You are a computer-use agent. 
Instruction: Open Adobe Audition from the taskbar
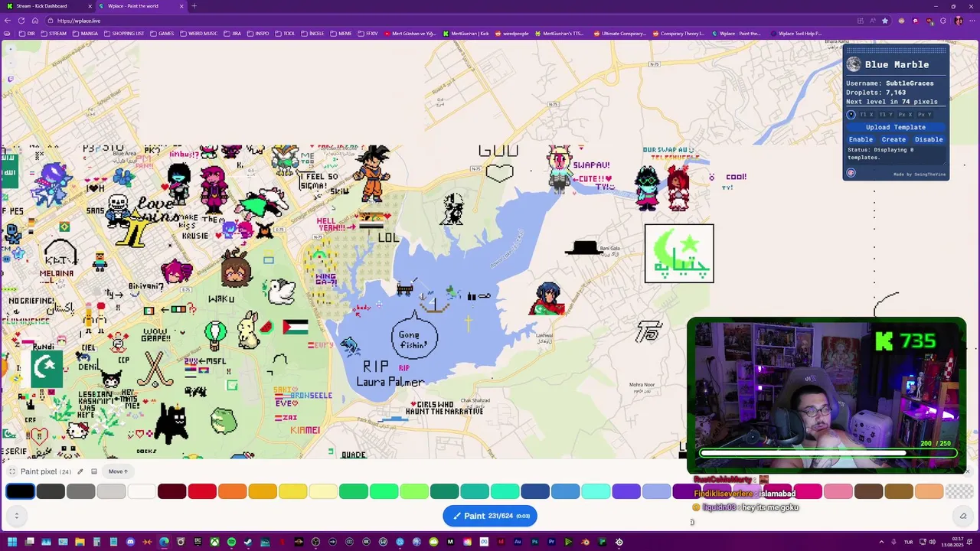(518, 542)
